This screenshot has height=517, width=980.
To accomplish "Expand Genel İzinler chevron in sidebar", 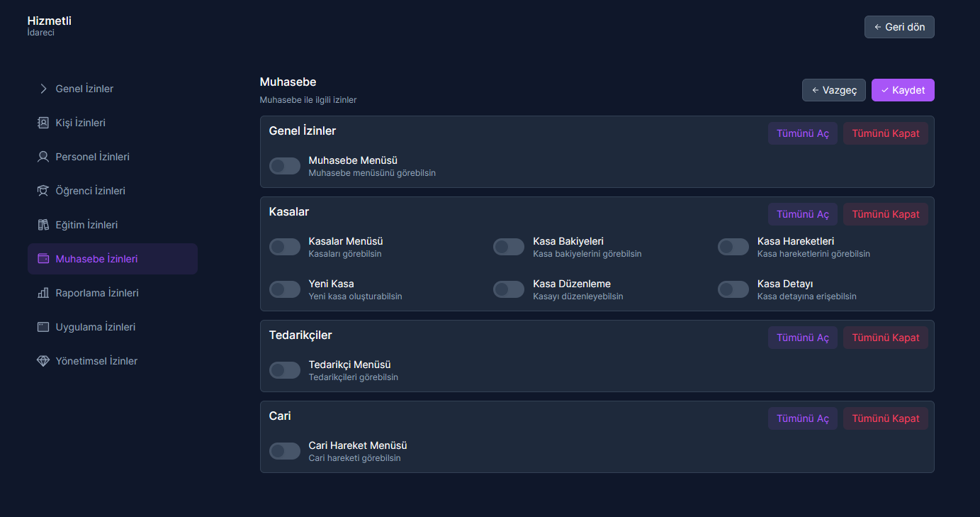I will (x=43, y=89).
